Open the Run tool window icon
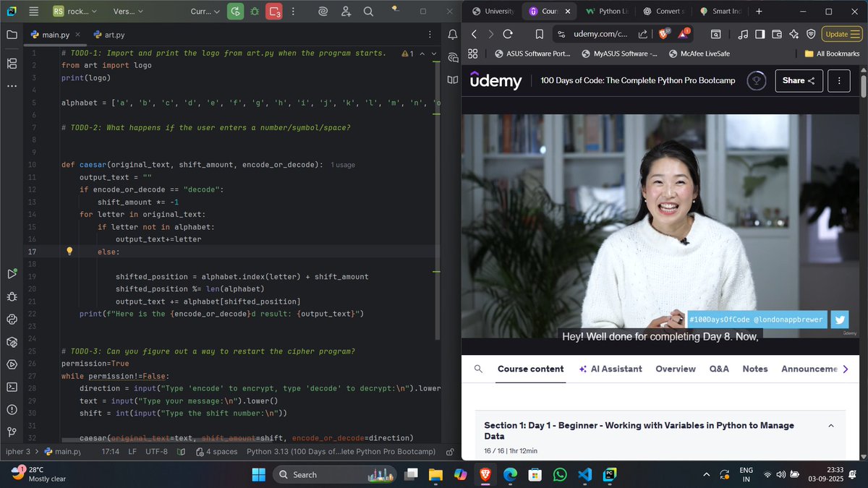This screenshot has width=868, height=488. click(12, 273)
